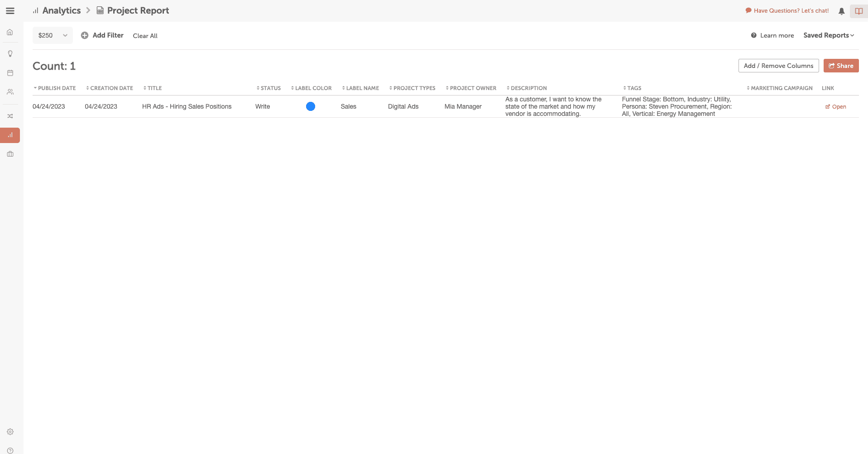Viewport: 868px width, 454px height.
Task: Click the Add / Remove Columns button
Action: [778, 66]
